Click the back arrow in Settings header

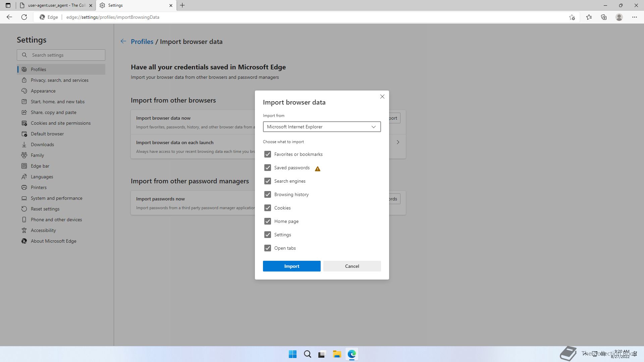point(123,41)
